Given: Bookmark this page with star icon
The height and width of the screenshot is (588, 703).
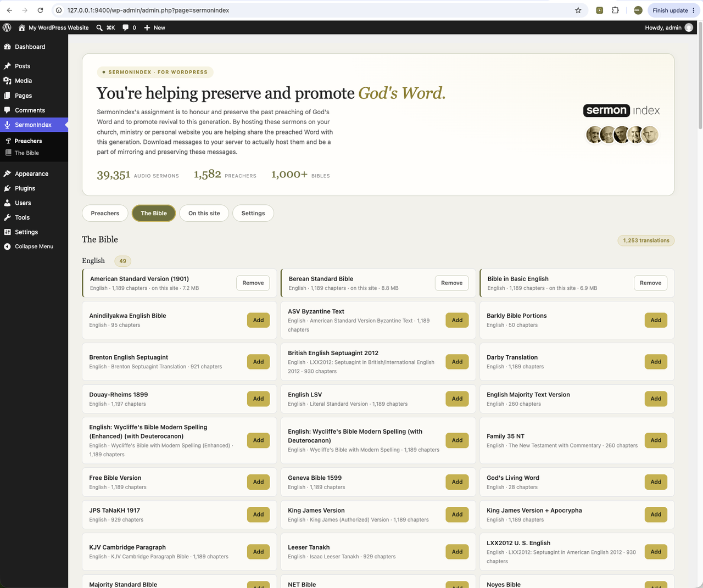Looking at the screenshot, I should click(578, 10).
